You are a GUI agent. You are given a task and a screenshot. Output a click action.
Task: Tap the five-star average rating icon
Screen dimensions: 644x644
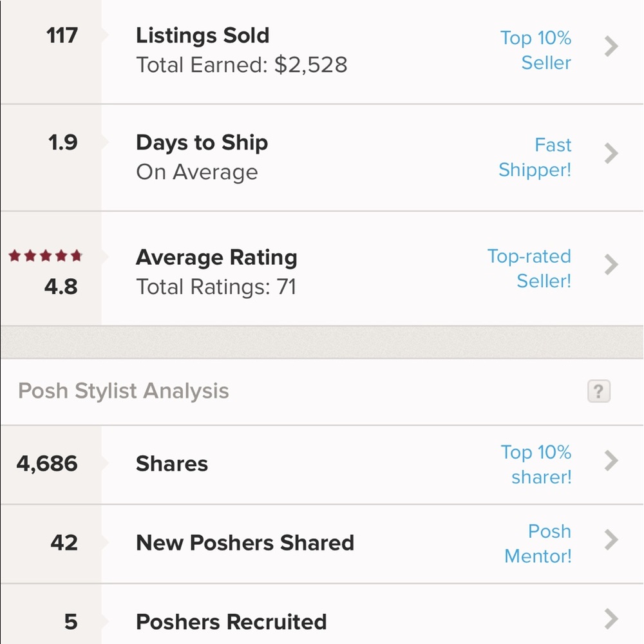coord(45,256)
